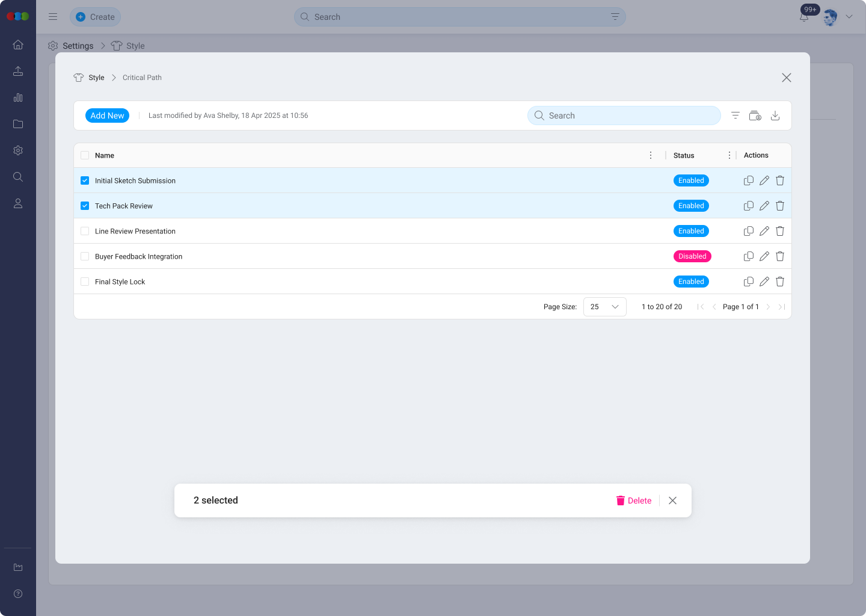Viewport: 866px width, 616px height.
Task: Click the Enabled status pill for Initial Sketch Submission
Action: (x=690, y=180)
